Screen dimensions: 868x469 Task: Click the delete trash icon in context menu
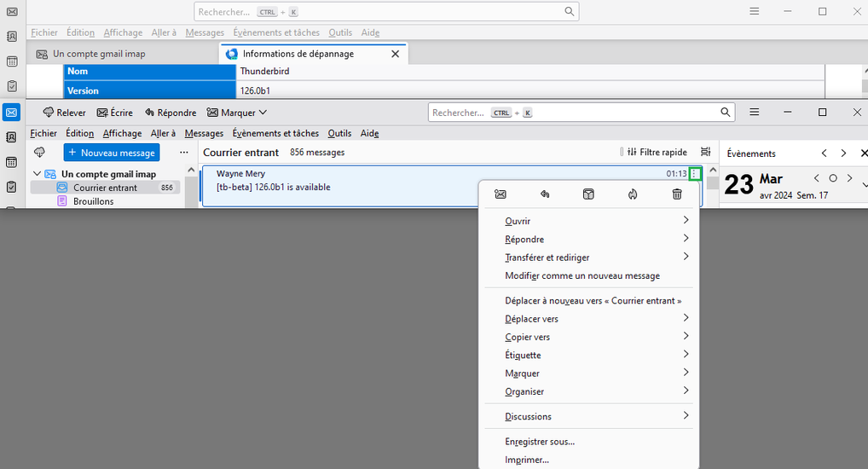[x=677, y=194]
